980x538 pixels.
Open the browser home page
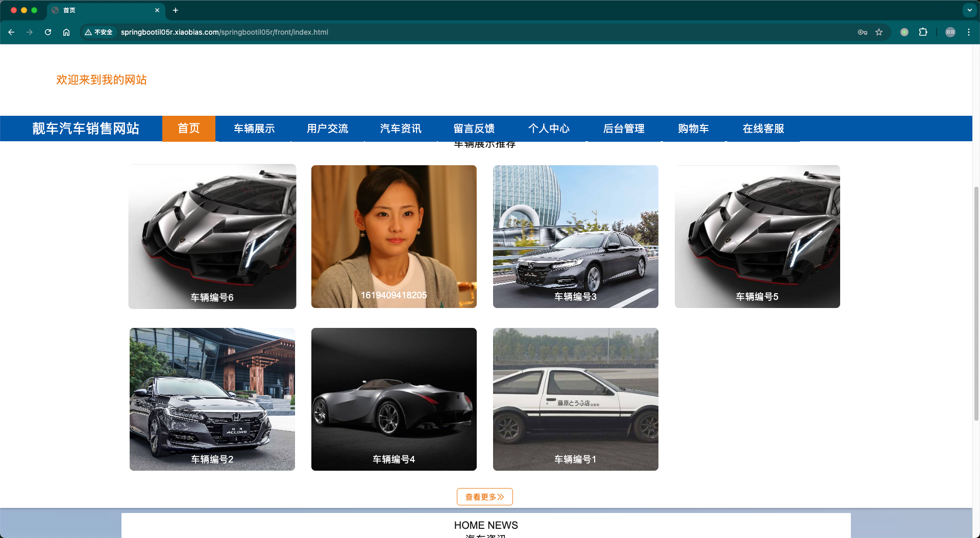click(66, 32)
